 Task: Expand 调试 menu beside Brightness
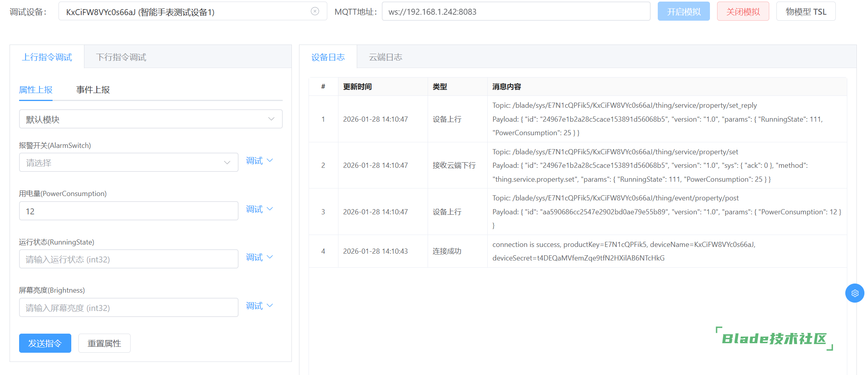(x=259, y=306)
